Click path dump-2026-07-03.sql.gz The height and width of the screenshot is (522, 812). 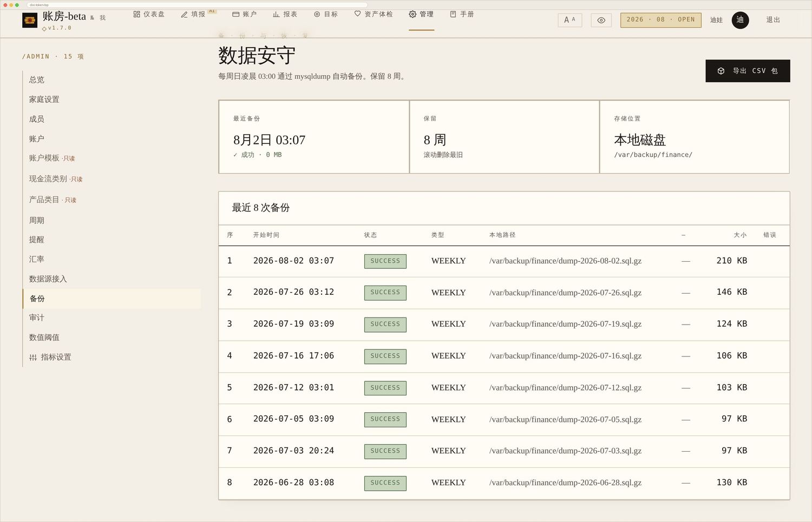pos(565,451)
